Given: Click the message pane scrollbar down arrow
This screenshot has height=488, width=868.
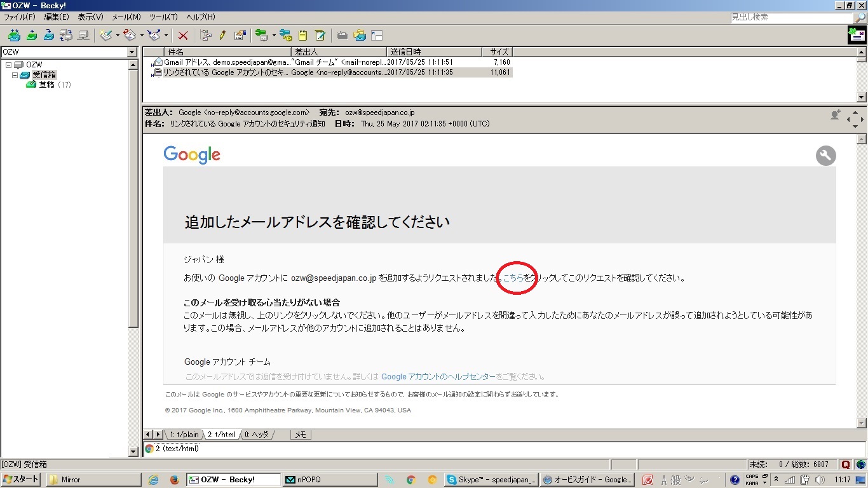Looking at the screenshot, I should [862, 423].
